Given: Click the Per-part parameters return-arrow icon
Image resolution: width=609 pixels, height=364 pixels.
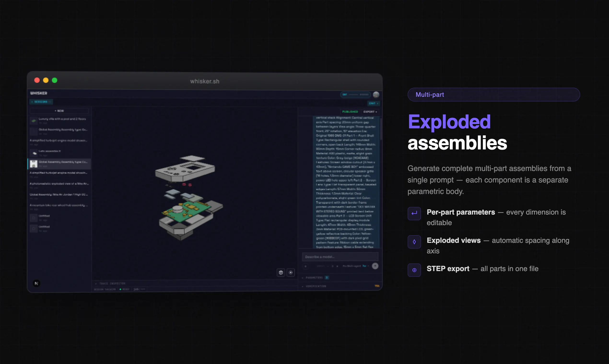Looking at the screenshot, I should click(414, 213).
